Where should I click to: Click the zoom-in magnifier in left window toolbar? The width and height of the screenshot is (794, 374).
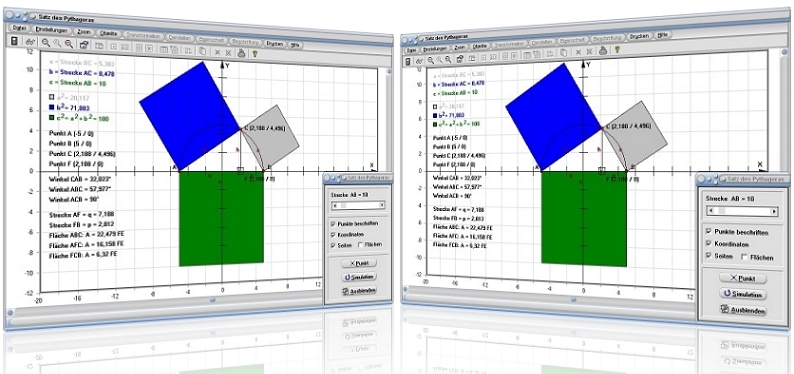46,43
